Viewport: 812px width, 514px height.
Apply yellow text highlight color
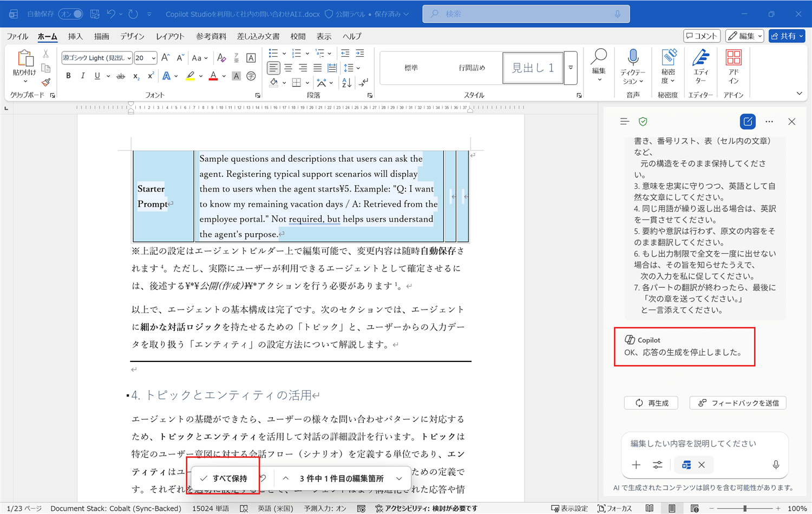pyautogui.click(x=190, y=76)
